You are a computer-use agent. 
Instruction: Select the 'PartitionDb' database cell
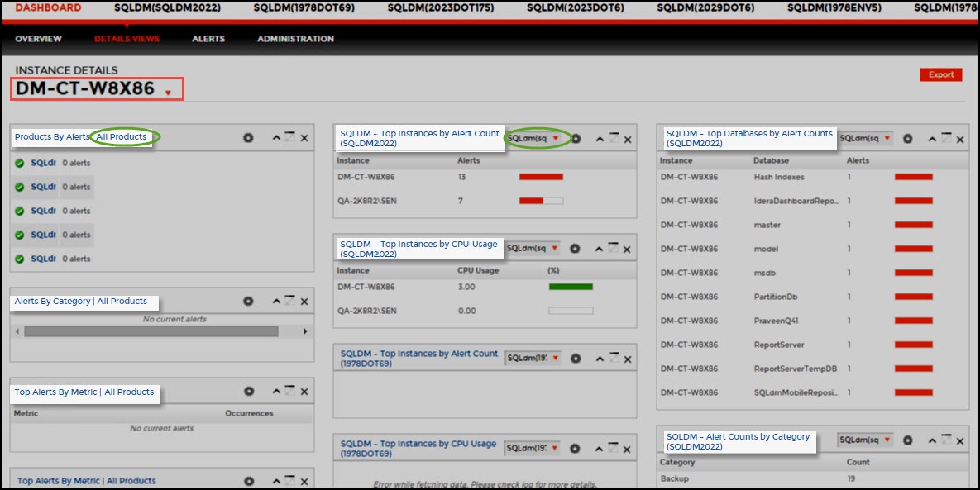click(776, 297)
